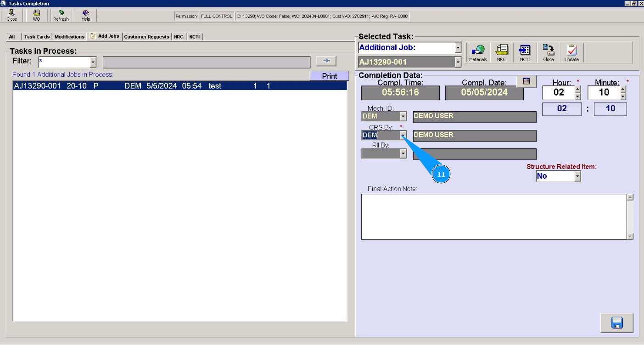644x345 pixels.
Task: Click the Hour input field
Action: (559, 92)
